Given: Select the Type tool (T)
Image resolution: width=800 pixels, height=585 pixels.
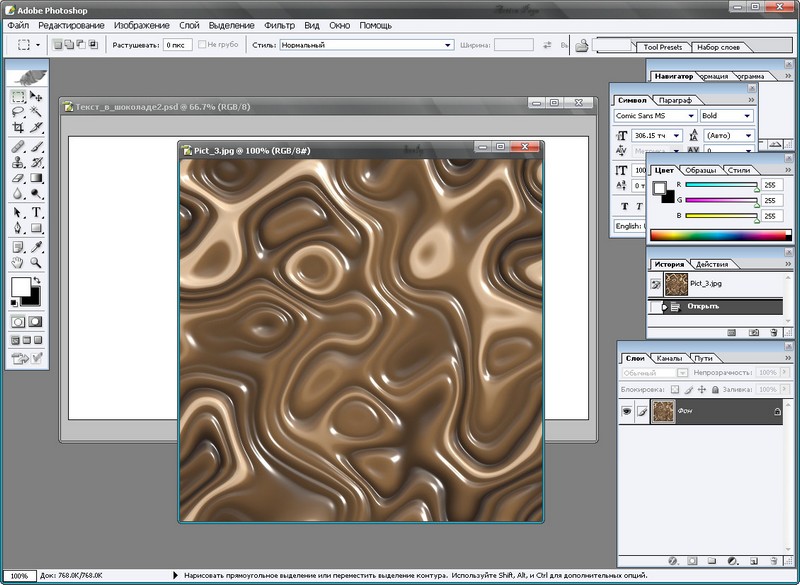Looking at the screenshot, I should pyautogui.click(x=36, y=212).
